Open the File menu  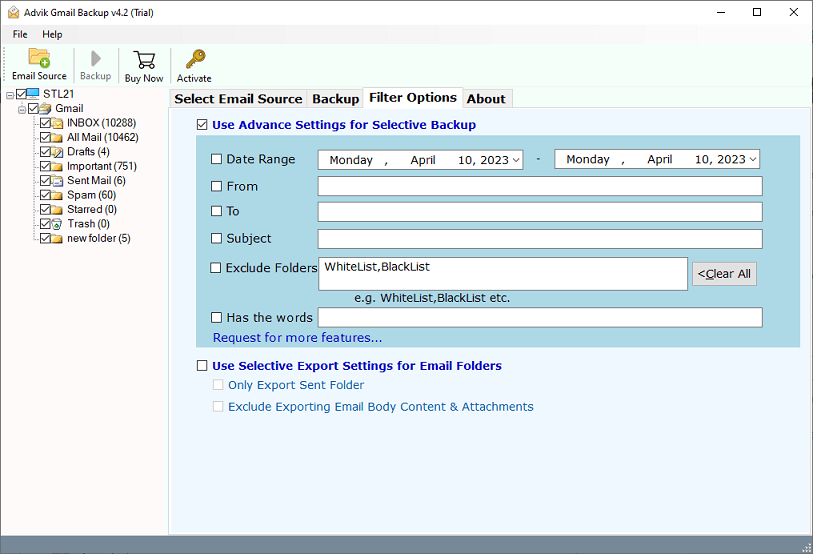tap(20, 34)
